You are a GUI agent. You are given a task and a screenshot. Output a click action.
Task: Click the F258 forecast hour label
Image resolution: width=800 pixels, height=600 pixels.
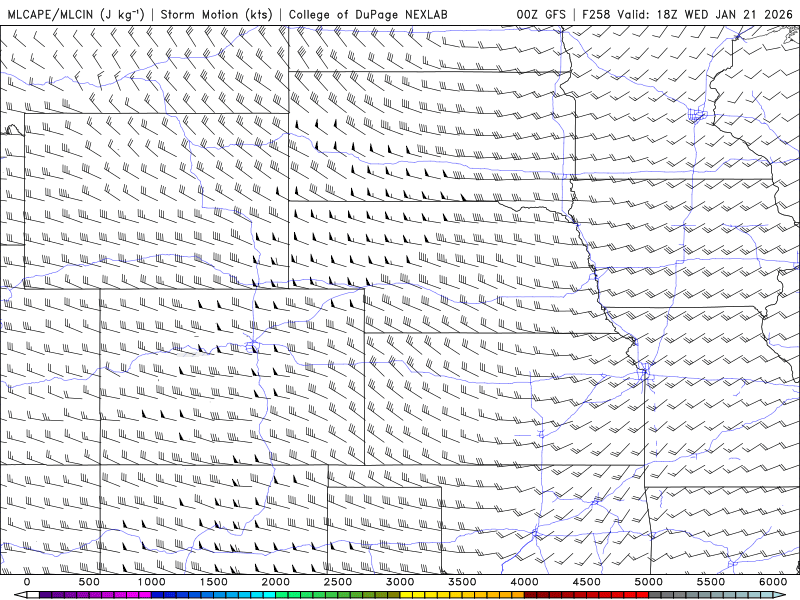coord(596,14)
